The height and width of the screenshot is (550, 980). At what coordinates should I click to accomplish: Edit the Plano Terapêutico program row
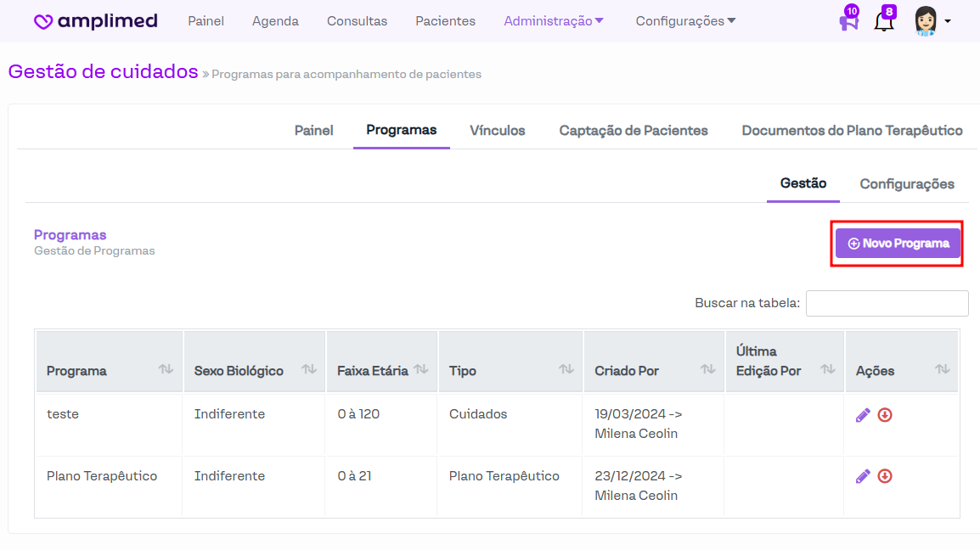[x=863, y=476]
